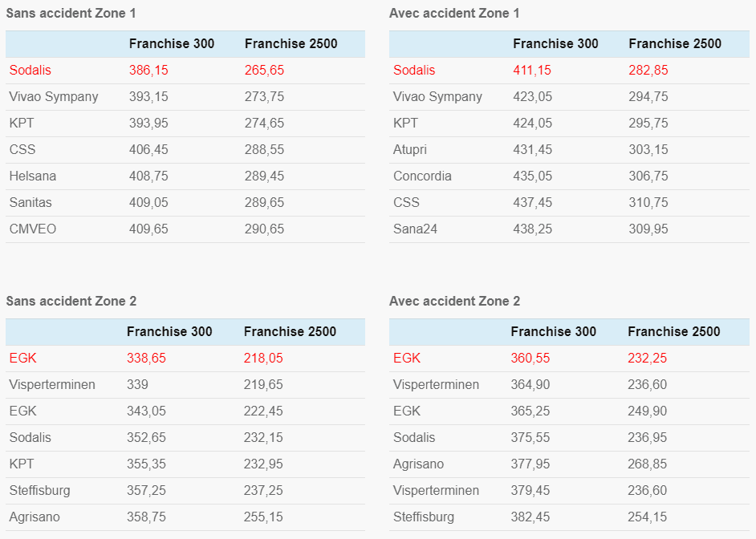Click CMVEO insurer name
Image resolution: width=756 pixels, height=539 pixels.
coord(33,229)
